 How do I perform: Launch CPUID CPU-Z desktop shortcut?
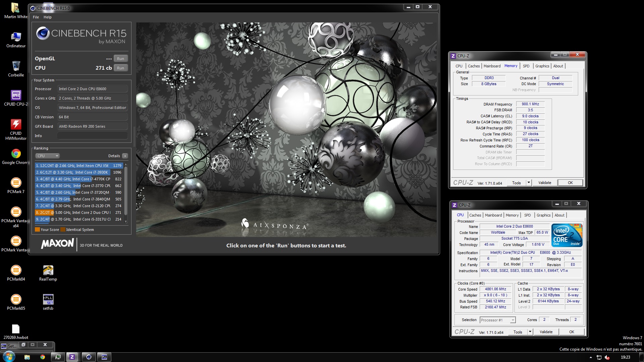click(16, 98)
